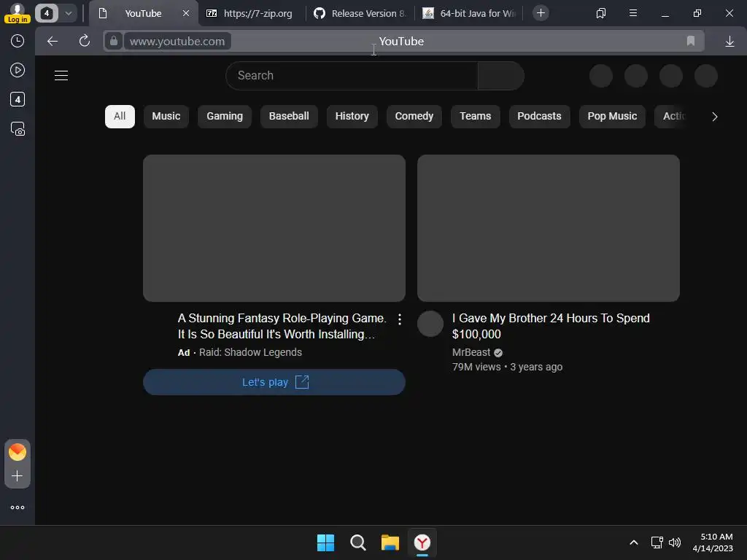Image resolution: width=747 pixels, height=560 pixels.
Task: Click the www.youtube.com address field
Action: coord(177,42)
